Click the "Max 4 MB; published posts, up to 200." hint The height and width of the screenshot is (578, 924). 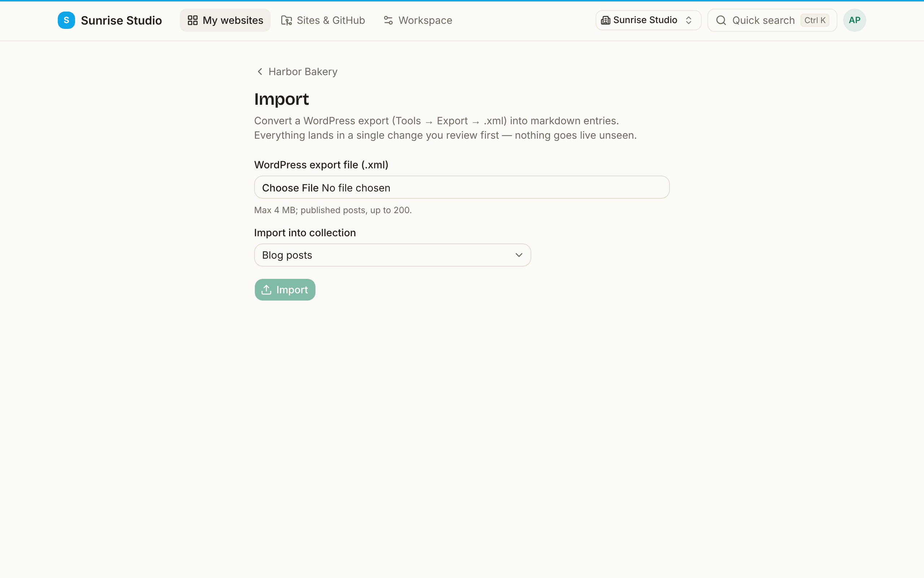pyautogui.click(x=333, y=210)
